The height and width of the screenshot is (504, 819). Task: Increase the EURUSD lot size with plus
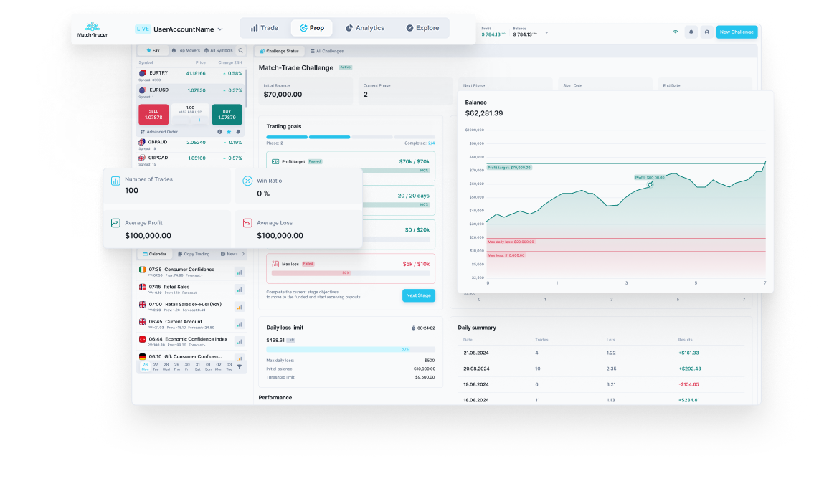199,120
